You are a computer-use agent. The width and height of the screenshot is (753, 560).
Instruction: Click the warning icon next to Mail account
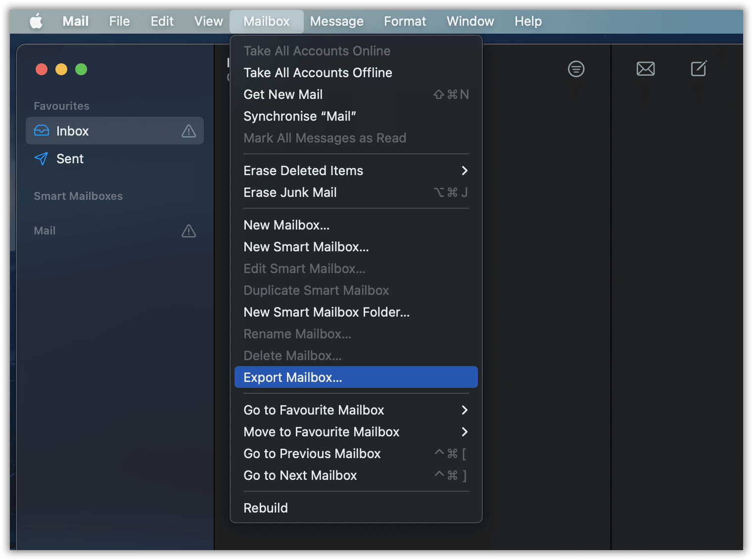188,231
